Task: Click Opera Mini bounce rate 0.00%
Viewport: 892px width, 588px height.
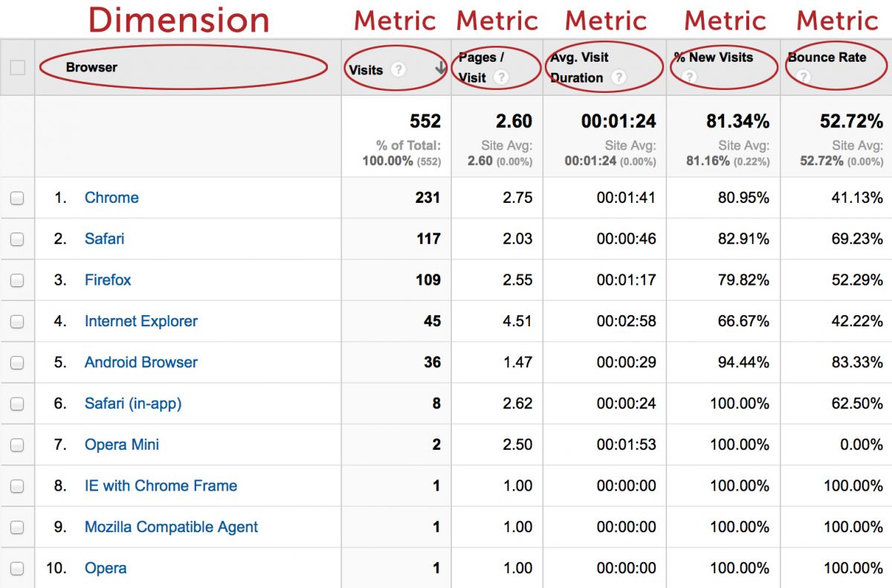Action: coord(862,445)
